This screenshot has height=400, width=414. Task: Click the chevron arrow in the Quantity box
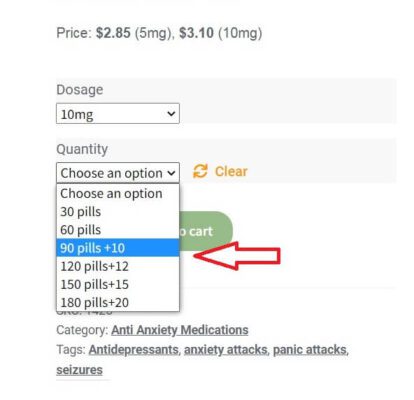pyautogui.click(x=171, y=173)
